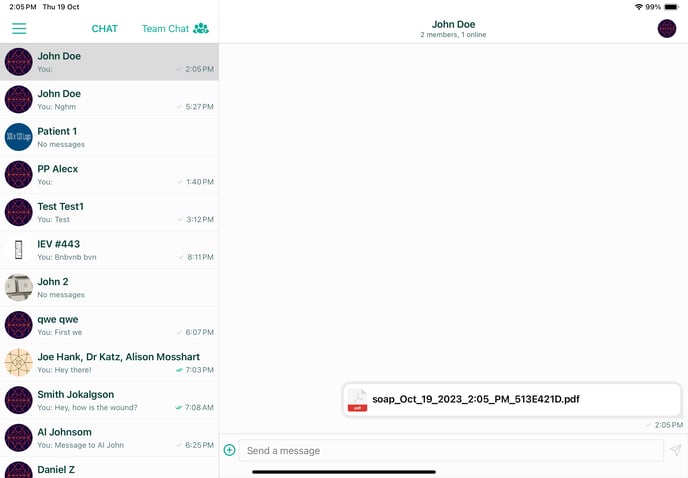Open the IEV #443 conversation
Screen dimensions: 688x478
109,250
